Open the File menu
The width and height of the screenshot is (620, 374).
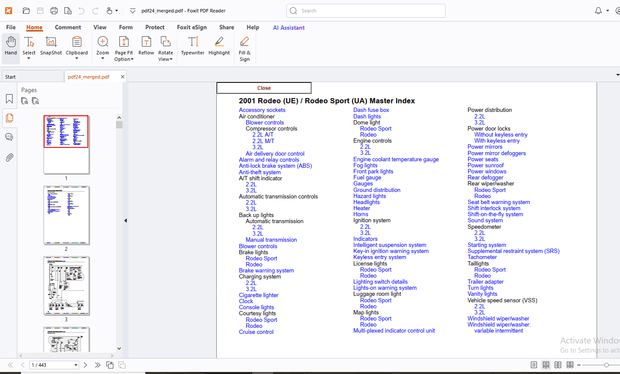coord(11,27)
